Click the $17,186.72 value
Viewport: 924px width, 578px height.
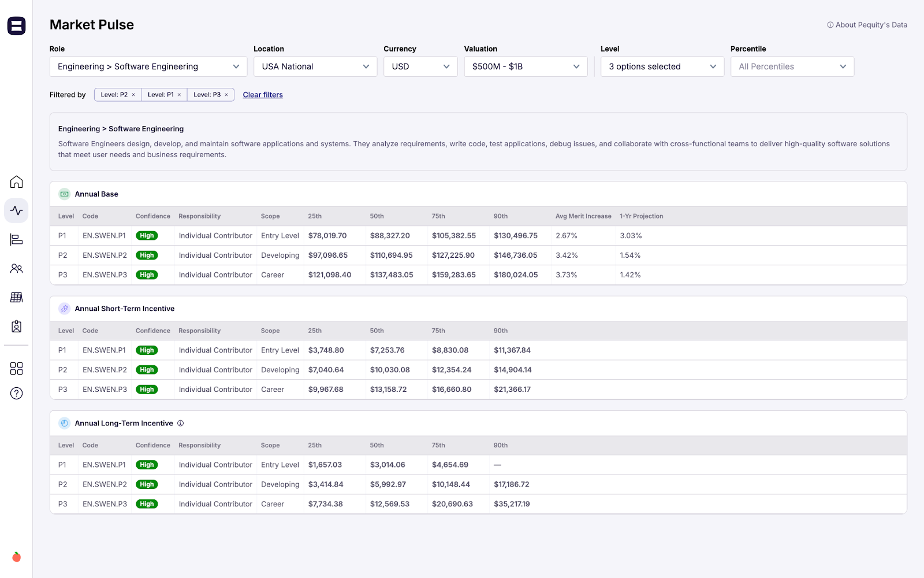tap(512, 484)
